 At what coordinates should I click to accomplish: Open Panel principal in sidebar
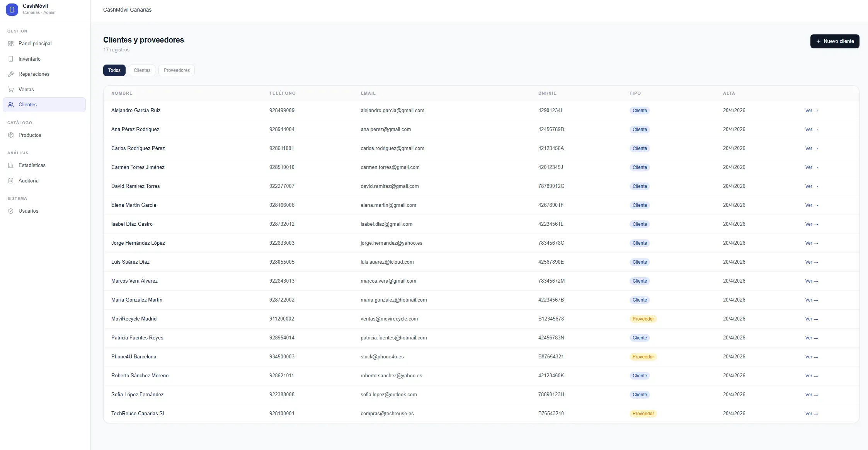click(x=44, y=44)
